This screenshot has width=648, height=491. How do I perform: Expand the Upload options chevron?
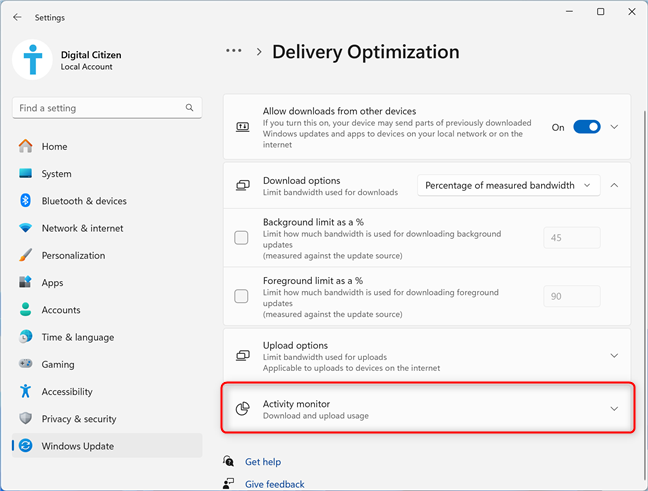coord(615,355)
